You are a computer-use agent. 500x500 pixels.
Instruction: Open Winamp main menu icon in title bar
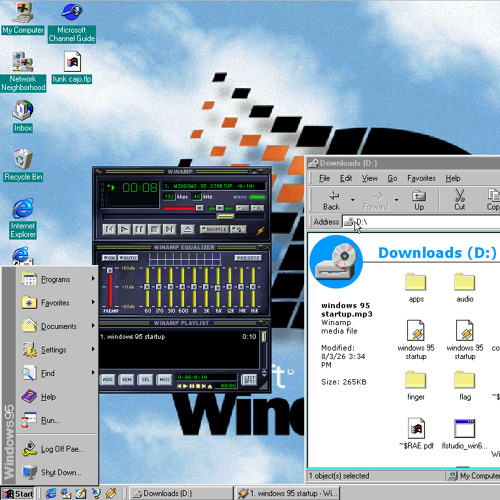[x=99, y=171]
